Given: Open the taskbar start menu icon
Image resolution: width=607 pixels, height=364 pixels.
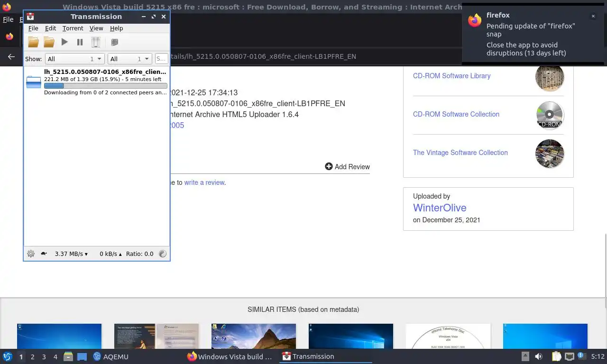Looking at the screenshot, I should (x=7, y=356).
